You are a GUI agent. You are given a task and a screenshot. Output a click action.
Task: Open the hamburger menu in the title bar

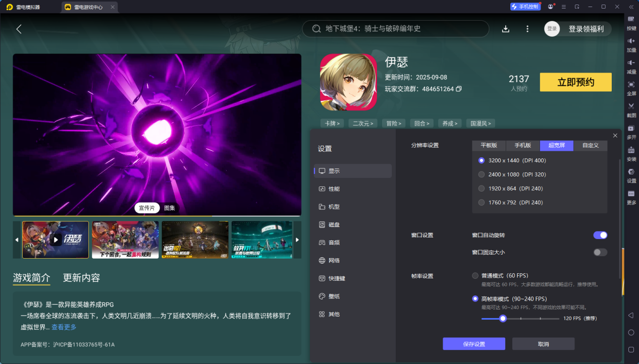[563, 7]
